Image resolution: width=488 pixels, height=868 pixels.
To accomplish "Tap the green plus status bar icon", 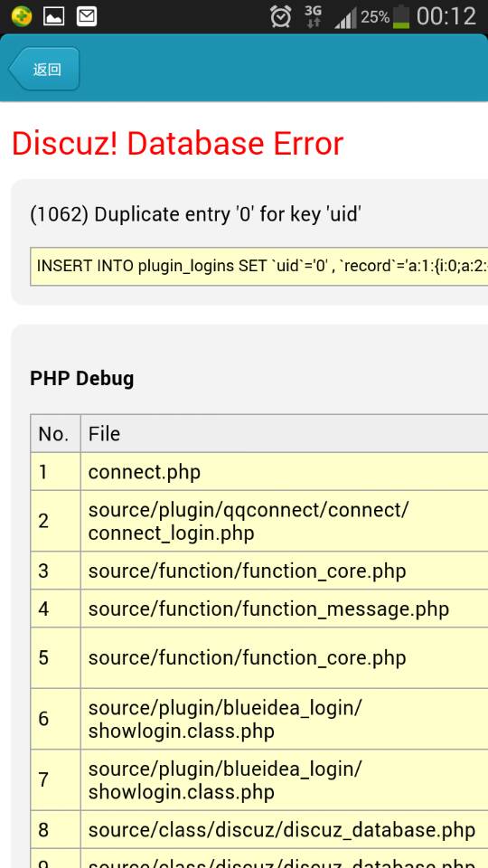I will (x=22, y=16).
